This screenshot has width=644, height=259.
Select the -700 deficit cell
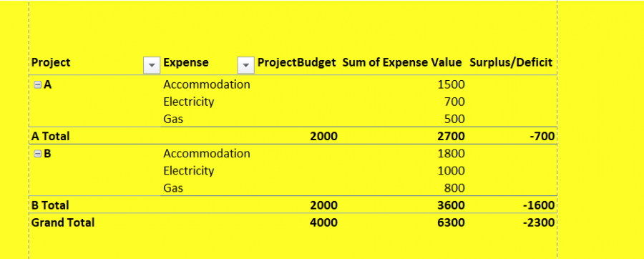coord(541,136)
